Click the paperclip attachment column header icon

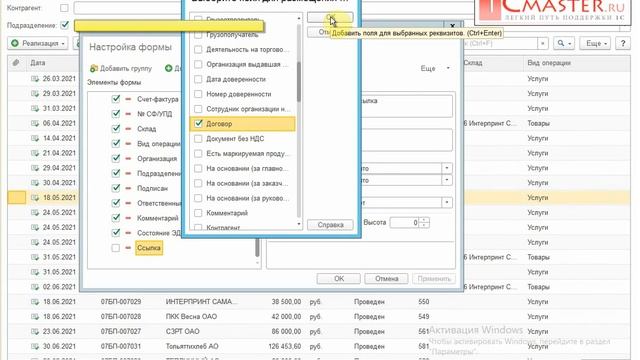tap(16, 63)
